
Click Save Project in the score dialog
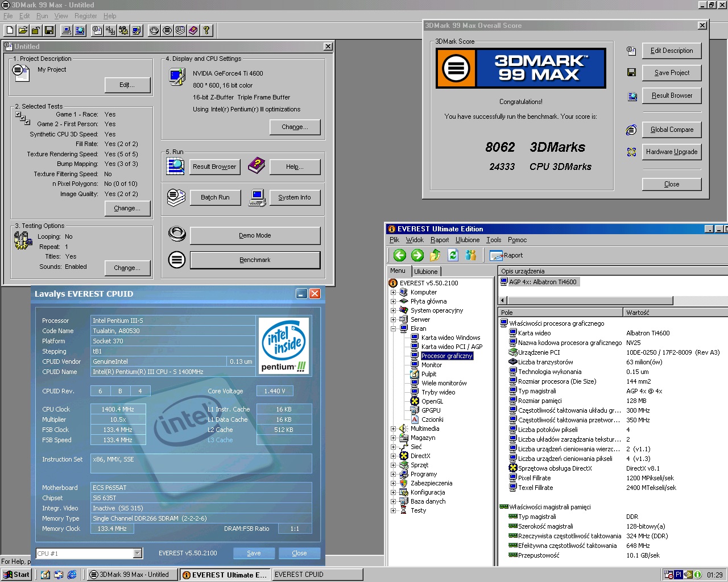tap(672, 73)
